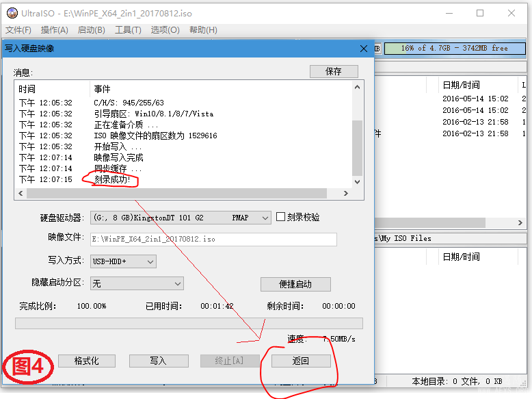Click message list scroll up arrow
The image size is (532, 399).
[x=357, y=88]
